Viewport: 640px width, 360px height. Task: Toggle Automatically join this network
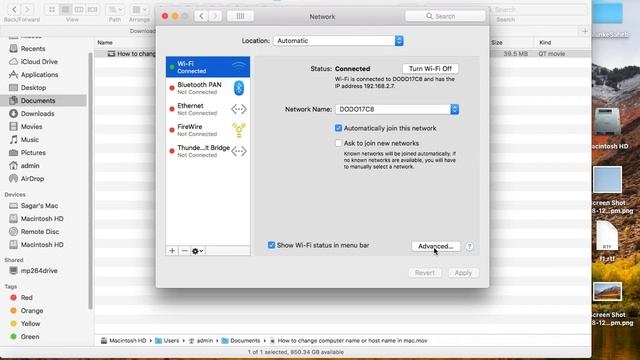click(x=338, y=128)
